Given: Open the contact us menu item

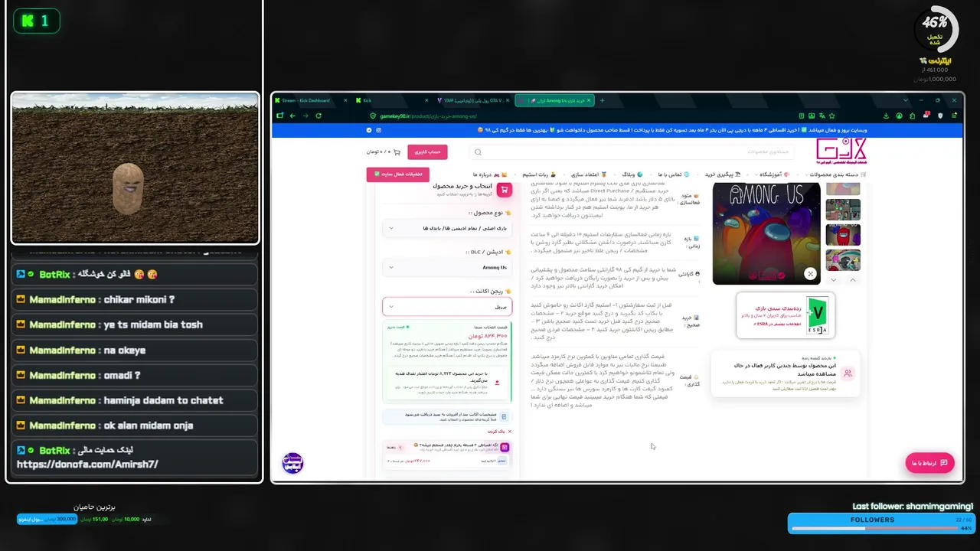Looking at the screenshot, I should click(672, 174).
